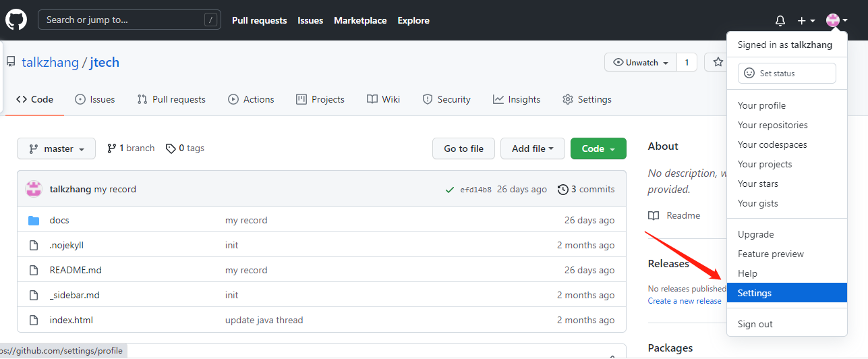
Task: Choose highlighted Settings in user menu
Action: click(787, 293)
